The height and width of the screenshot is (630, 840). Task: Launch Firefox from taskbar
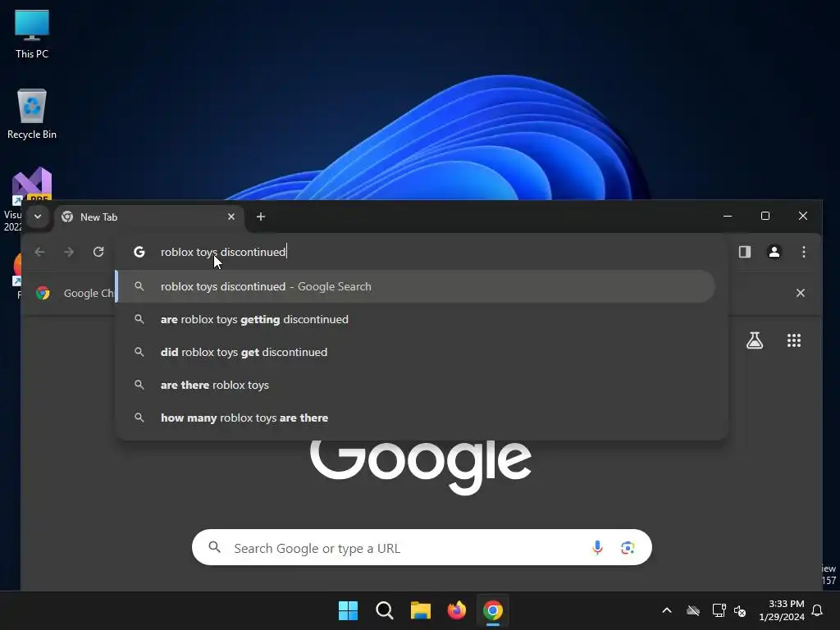456,610
